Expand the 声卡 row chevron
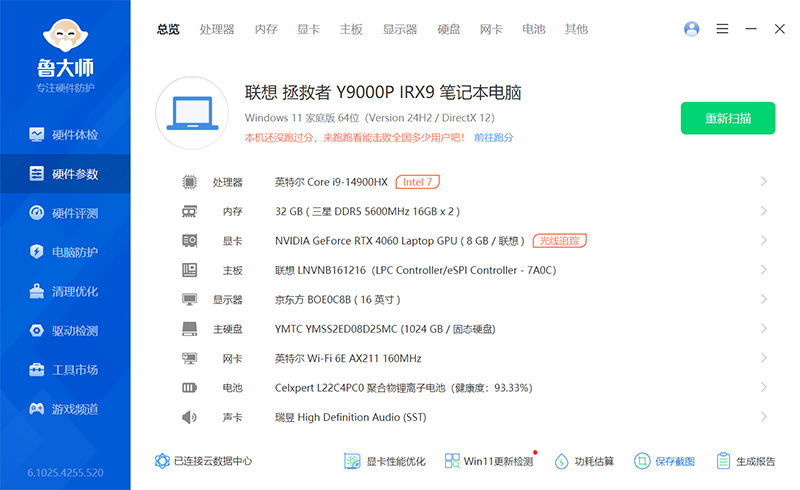This screenshot has height=490, width=800. coord(764,416)
